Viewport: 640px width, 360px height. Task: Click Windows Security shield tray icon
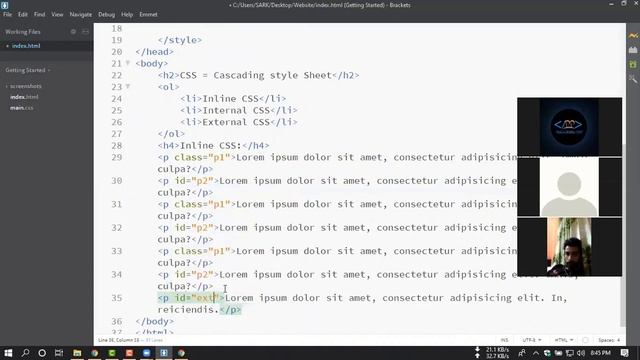[547, 353]
